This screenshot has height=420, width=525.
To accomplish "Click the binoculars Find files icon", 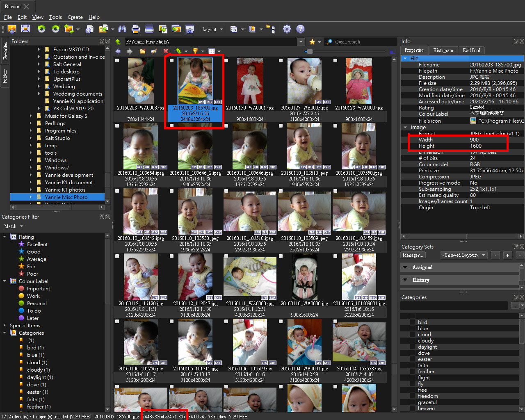I will click(x=122, y=29).
